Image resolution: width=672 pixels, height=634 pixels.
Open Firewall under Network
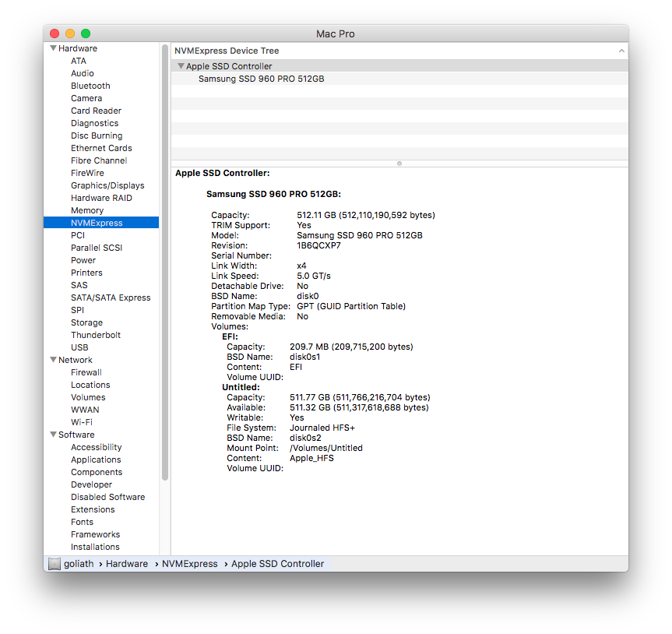click(86, 372)
